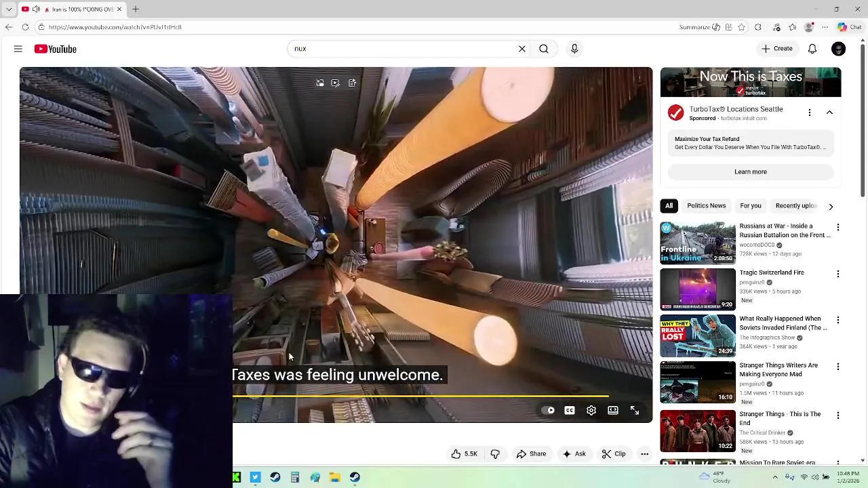Select the Politics News chip
Screen dimensions: 868x488
707,206
